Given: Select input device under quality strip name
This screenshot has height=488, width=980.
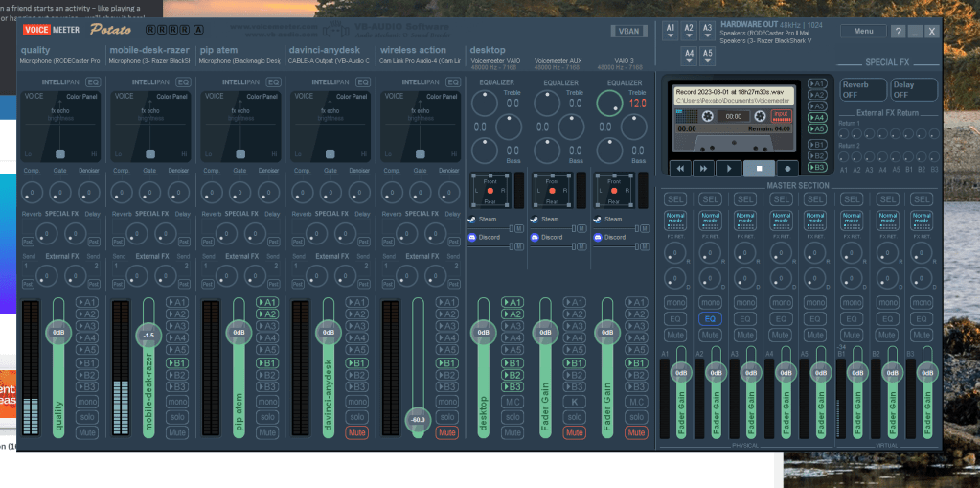Looking at the screenshot, I should click(x=60, y=61).
